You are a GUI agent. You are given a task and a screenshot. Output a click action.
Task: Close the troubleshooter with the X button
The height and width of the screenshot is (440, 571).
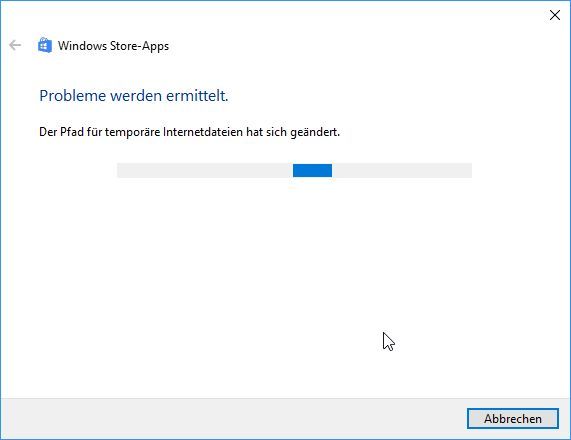(x=555, y=15)
